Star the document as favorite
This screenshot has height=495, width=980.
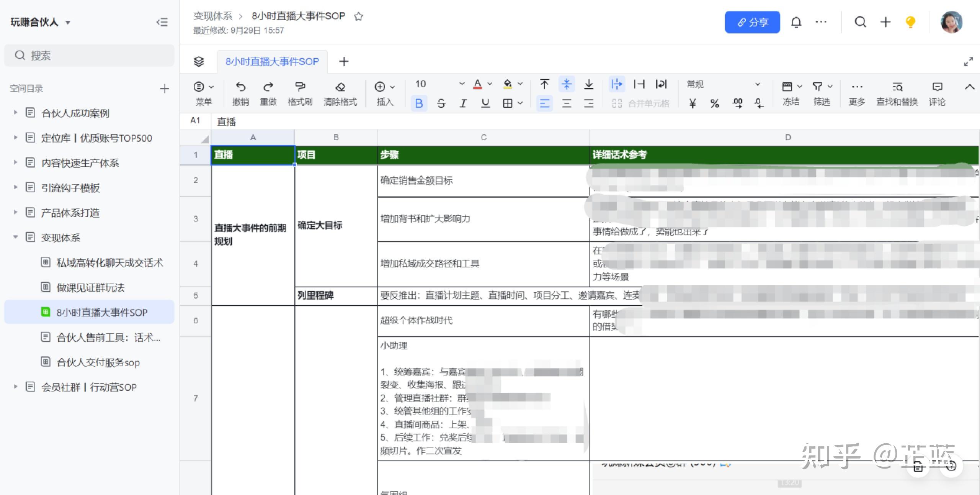(358, 16)
